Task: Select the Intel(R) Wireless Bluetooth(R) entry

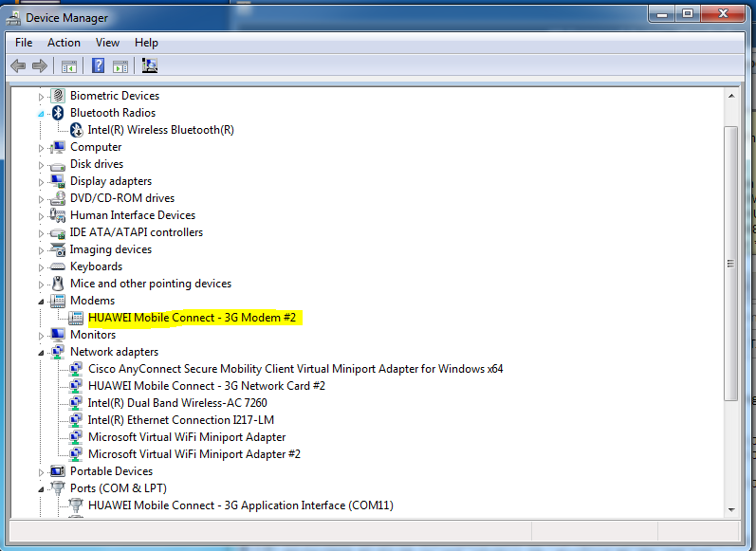Action: (x=160, y=130)
